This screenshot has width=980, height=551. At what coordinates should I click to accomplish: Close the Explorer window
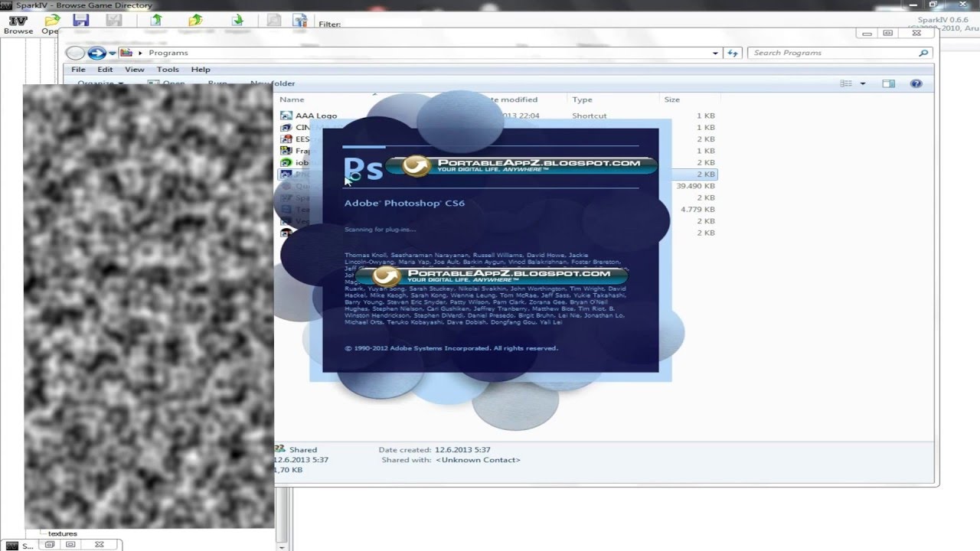tap(915, 33)
